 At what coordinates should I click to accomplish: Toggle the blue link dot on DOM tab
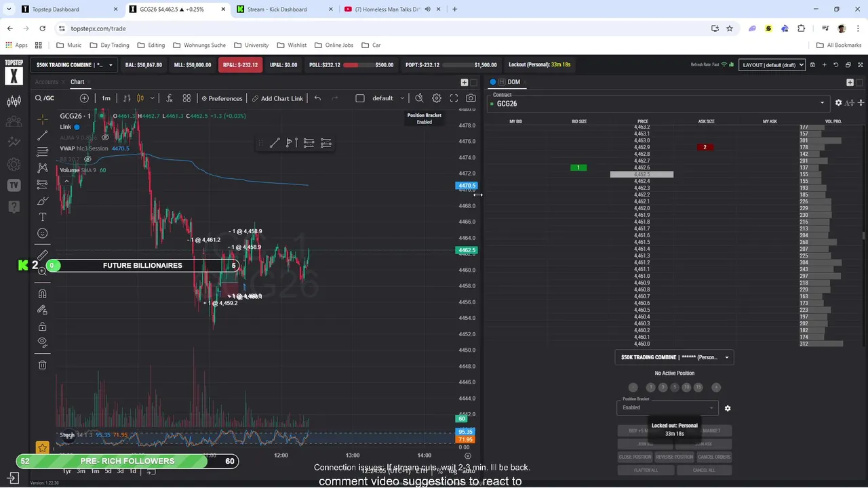point(493,82)
